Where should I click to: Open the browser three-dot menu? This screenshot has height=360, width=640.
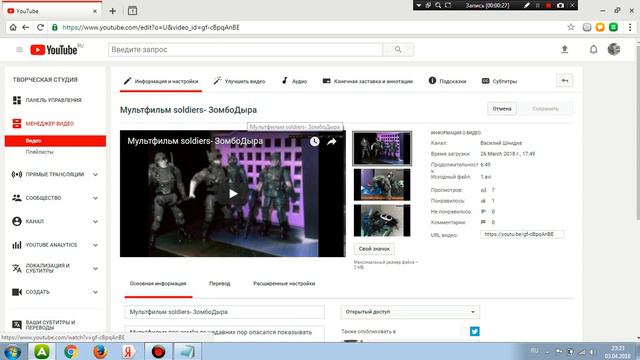pos(630,27)
